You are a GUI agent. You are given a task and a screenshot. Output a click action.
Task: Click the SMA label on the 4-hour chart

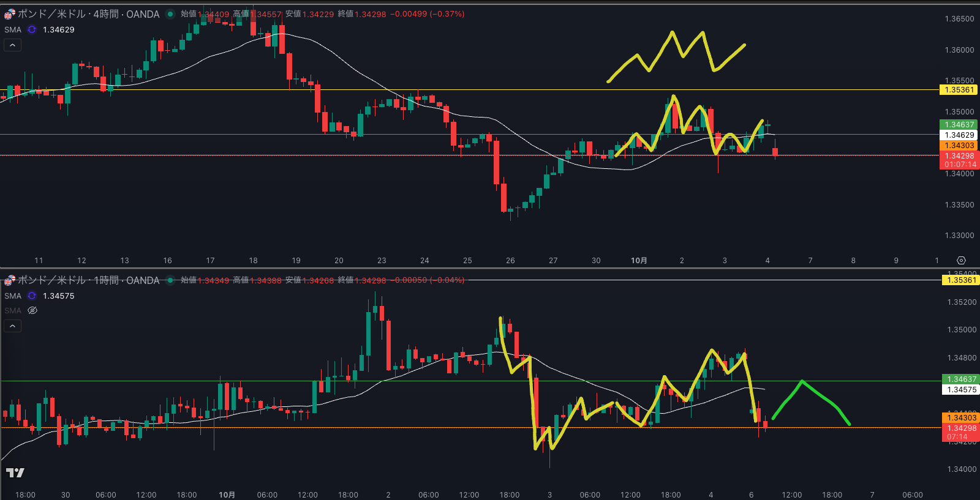pos(13,29)
